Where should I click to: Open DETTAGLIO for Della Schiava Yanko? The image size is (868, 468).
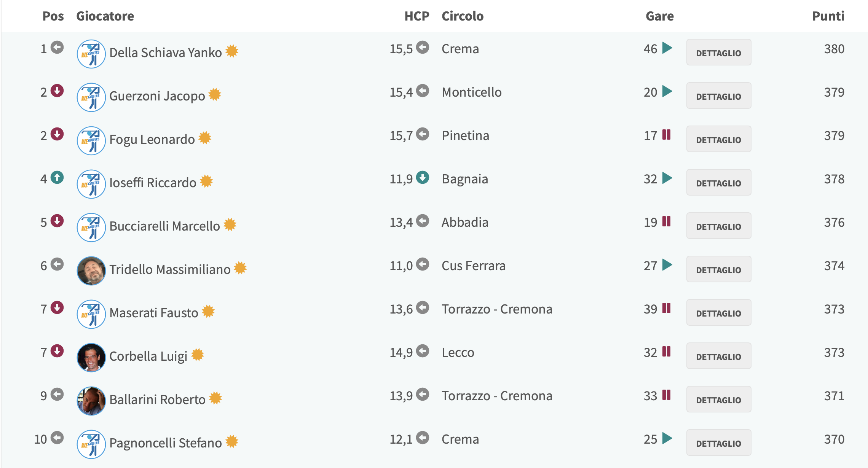pyautogui.click(x=719, y=53)
